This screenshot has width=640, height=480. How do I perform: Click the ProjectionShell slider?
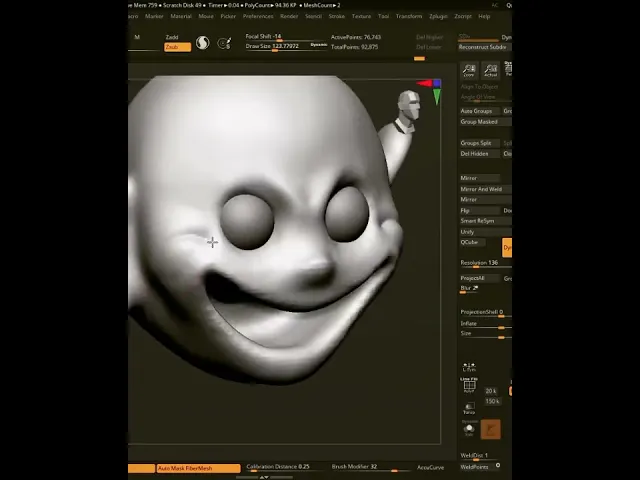(485, 313)
